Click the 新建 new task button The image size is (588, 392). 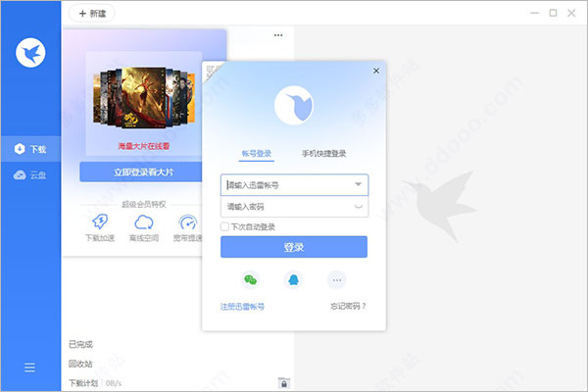(x=92, y=14)
